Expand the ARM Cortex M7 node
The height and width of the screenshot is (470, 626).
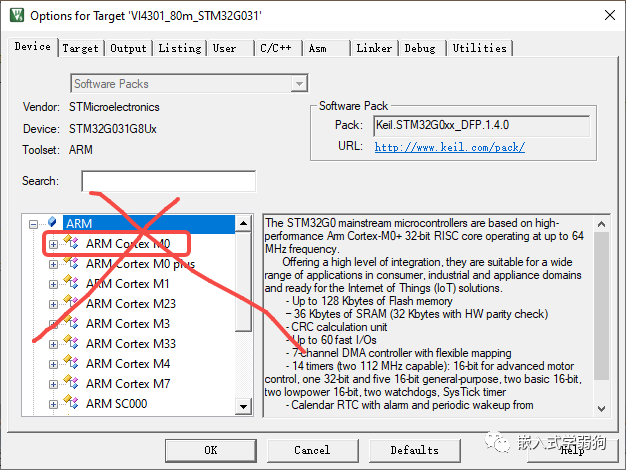pyautogui.click(x=53, y=384)
